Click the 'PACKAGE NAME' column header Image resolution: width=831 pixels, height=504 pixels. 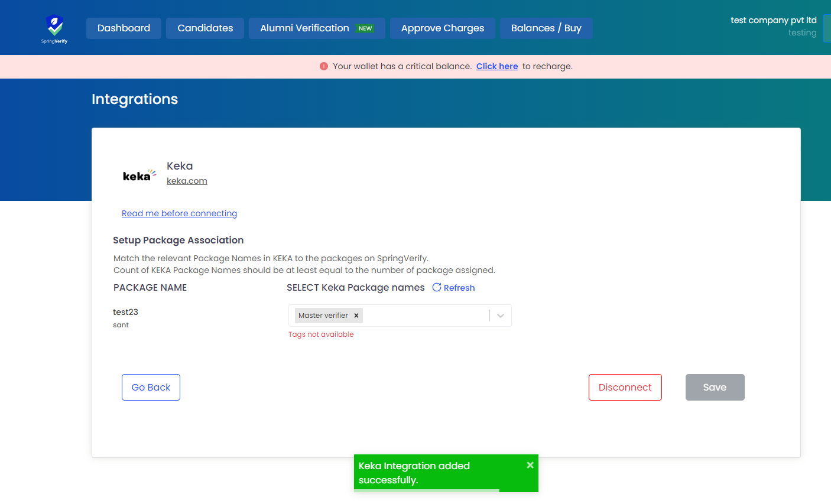click(x=150, y=288)
